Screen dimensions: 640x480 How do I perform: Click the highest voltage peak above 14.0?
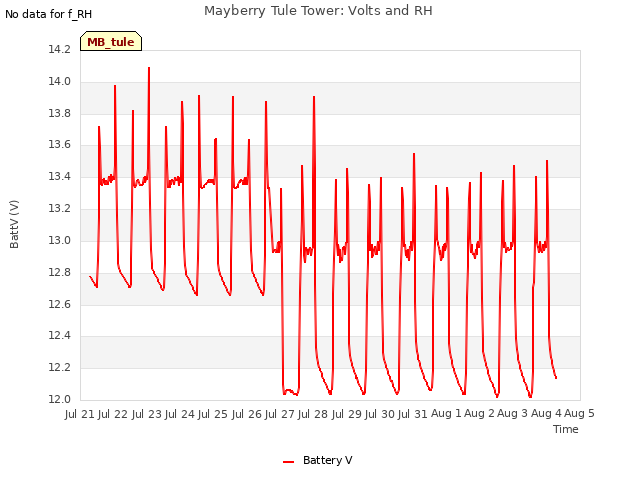149,68
